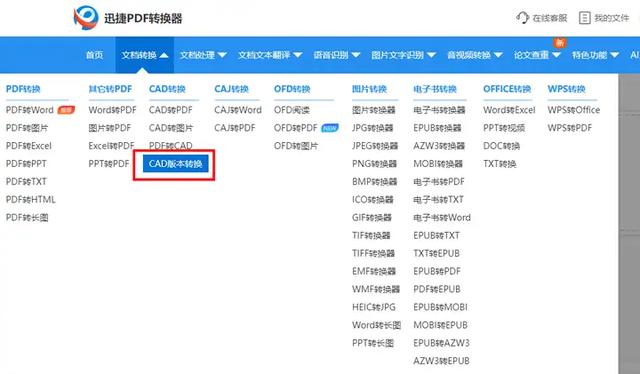Expand the 特色功能 menu

point(596,55)
